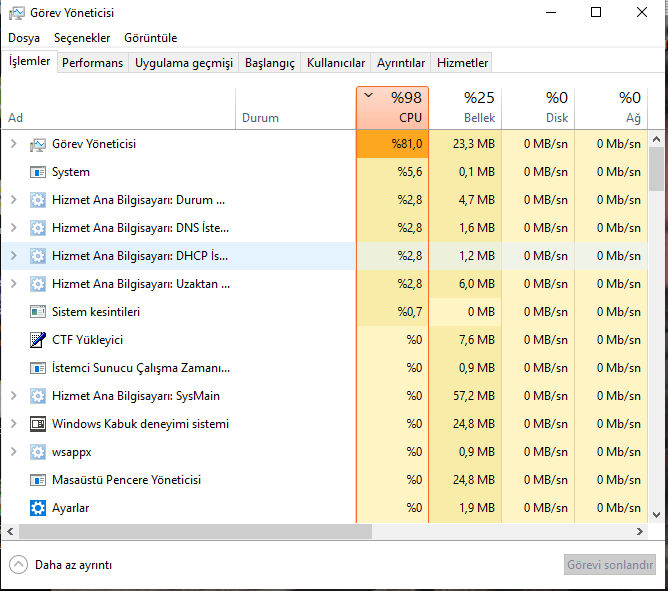Sort by the Bellek column header
The image size is (668, 591).
click(465, 108)
